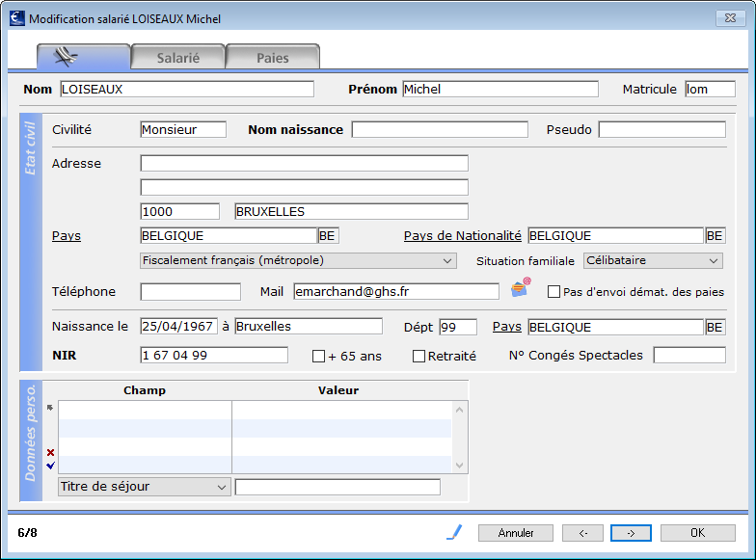Open the Fiscalement français dropdown
The width and height of the screenshot is (756, 560).
[299, 260]
